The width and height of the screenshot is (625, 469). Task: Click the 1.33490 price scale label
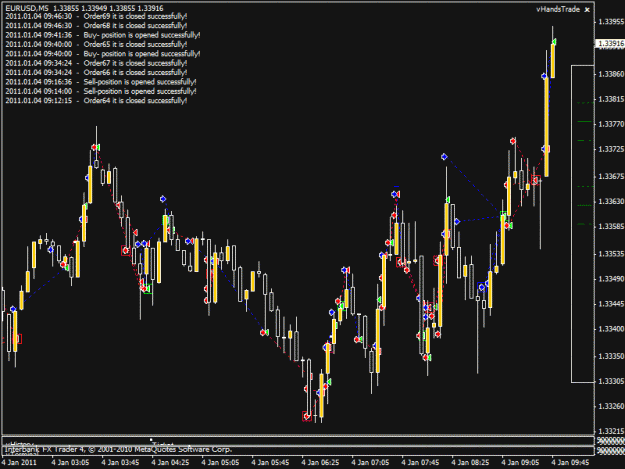pyautogui.click(x=611, y=279)
